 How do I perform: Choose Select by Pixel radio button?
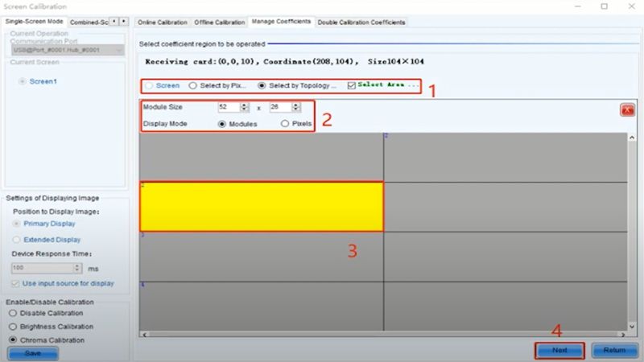coord(192,86)
